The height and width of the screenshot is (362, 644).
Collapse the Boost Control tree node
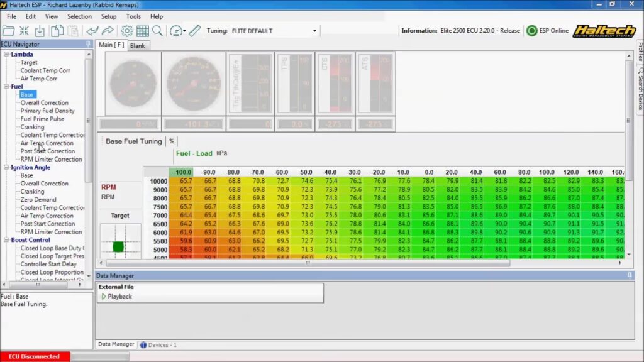6,240
